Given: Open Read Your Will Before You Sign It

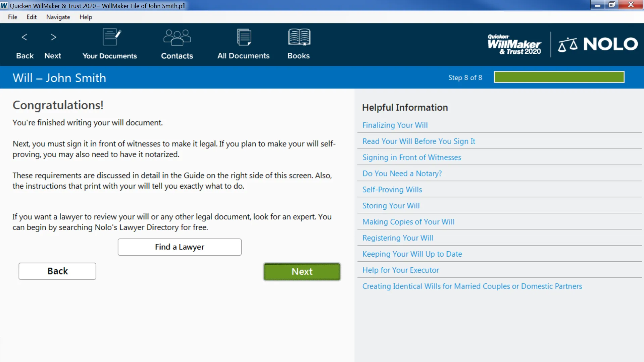Looking at the screenshot, I should (418, 141).
